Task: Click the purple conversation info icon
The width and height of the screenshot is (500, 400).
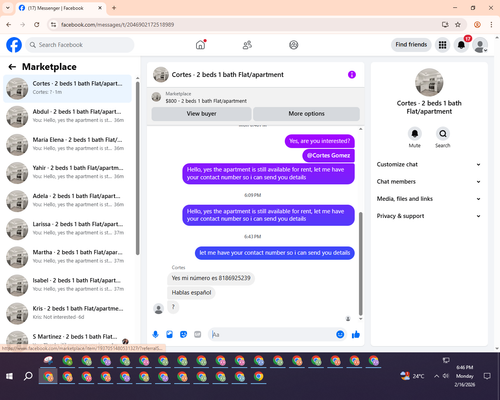Action: coord(352,75)
